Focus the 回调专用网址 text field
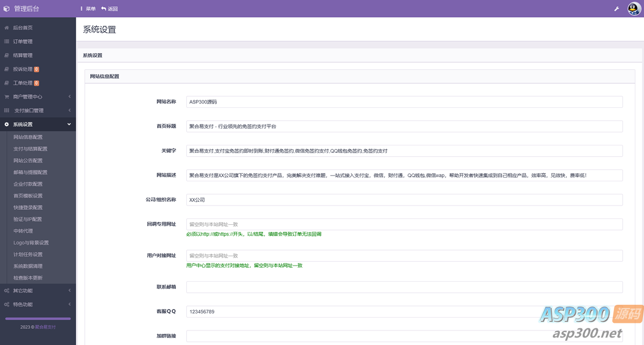 (x=404, y=224)
